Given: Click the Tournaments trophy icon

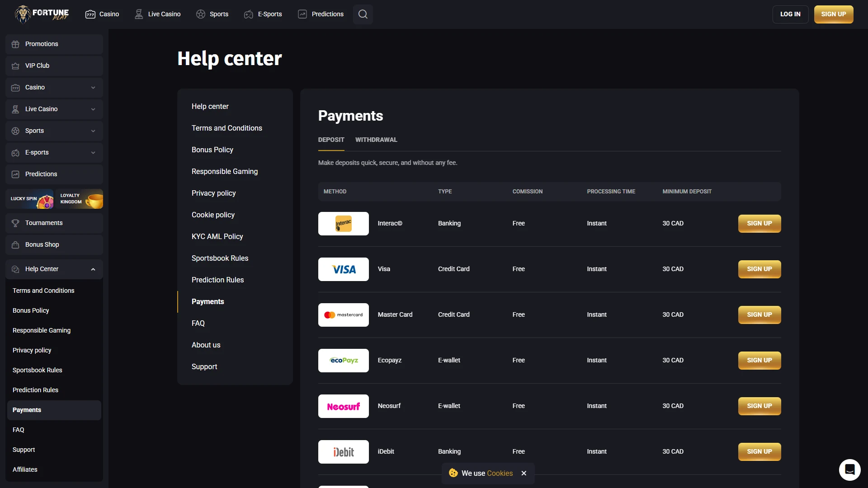Looking at the screenshot, I should 15,223.
